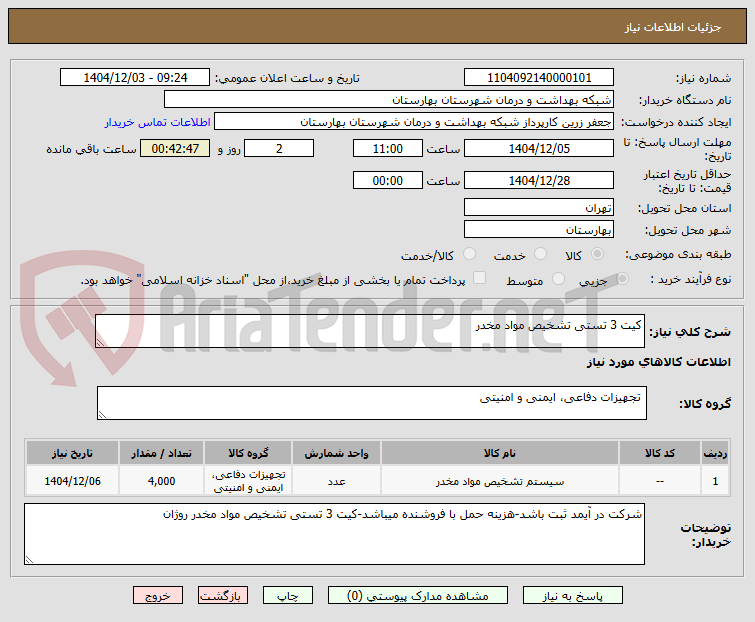Click the پاسخ به نیاز button

pyautogui.click(x=573, y=596)
